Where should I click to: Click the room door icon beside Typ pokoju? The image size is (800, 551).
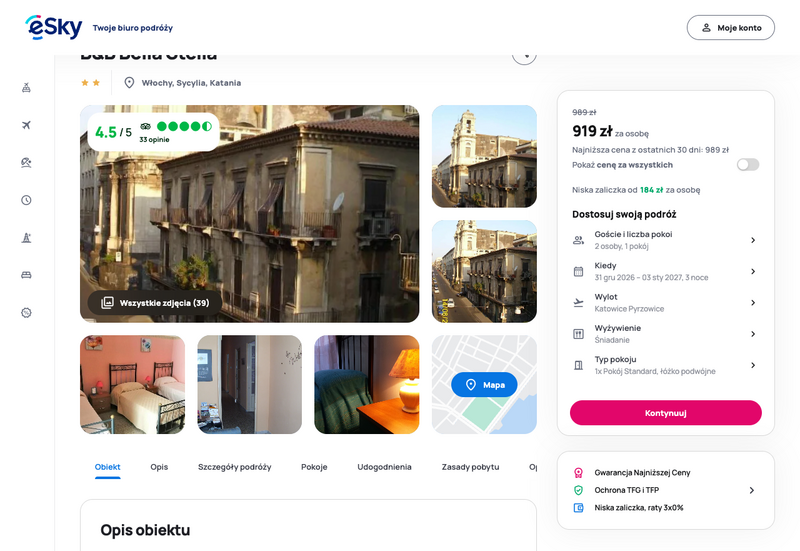pyautogui.click(x=578, y=365)
